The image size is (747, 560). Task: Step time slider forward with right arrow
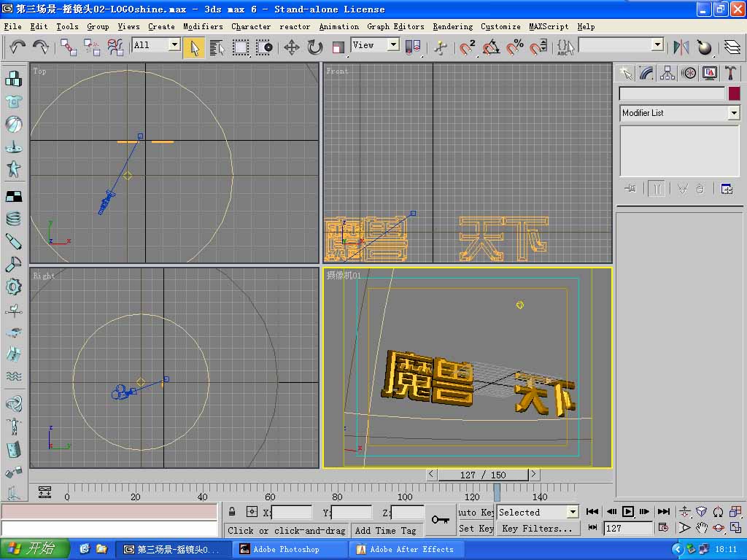pyautogui.click(x=533, y=474)
